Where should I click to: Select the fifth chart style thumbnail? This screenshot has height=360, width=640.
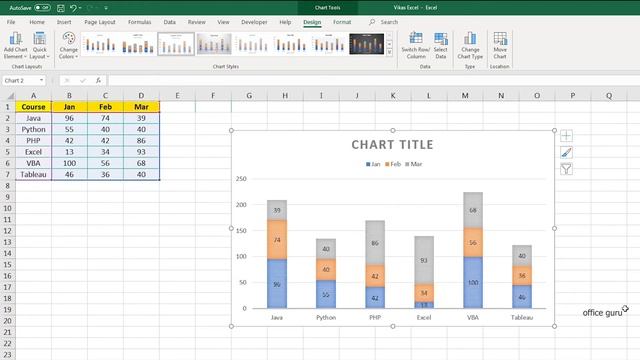[252, 44]
